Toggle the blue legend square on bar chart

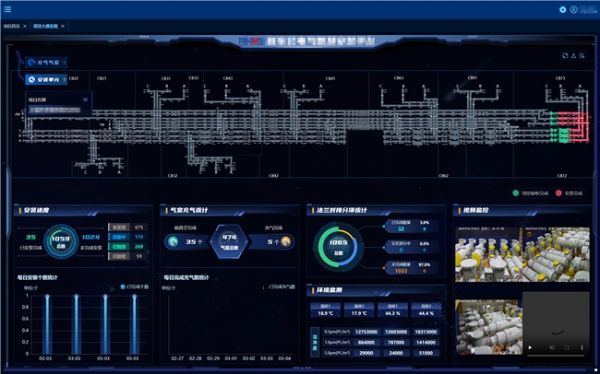(x=123, y=287)
